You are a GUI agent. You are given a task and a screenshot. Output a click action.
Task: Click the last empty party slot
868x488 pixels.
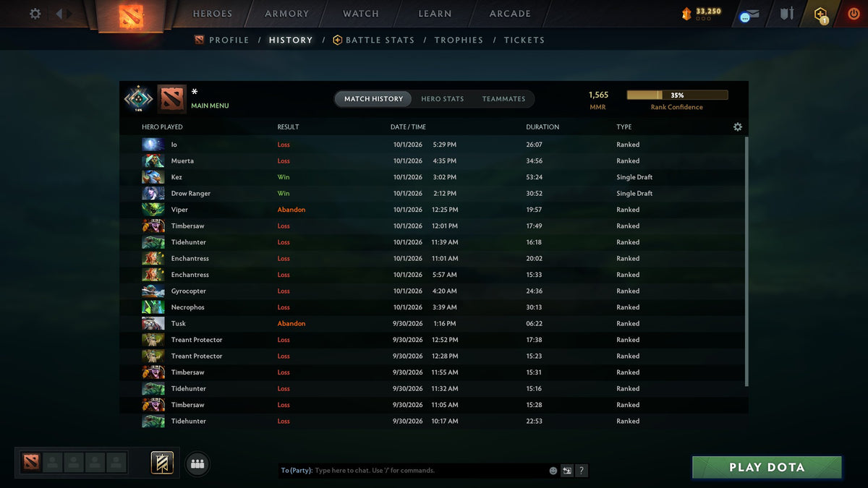[x=116, y=463]
